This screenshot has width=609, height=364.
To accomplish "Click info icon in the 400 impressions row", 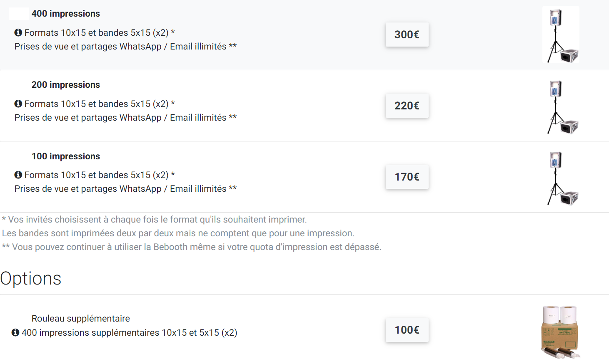I will pos(18,32).
